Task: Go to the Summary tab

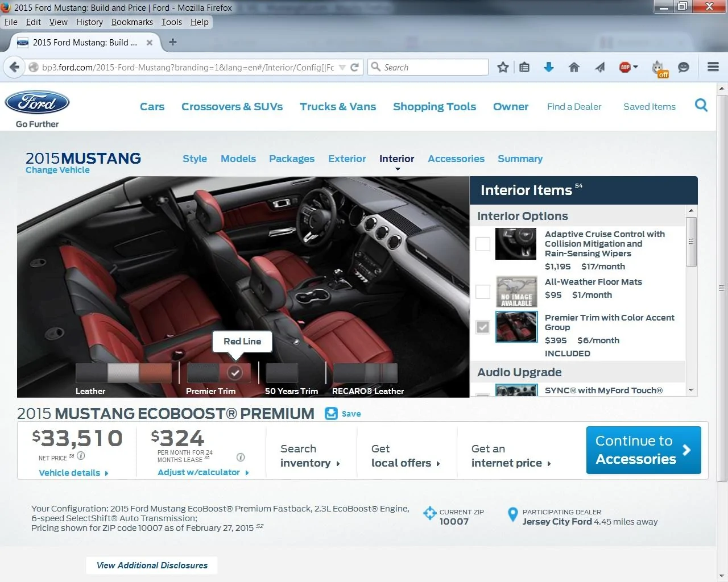Action: 520,159
